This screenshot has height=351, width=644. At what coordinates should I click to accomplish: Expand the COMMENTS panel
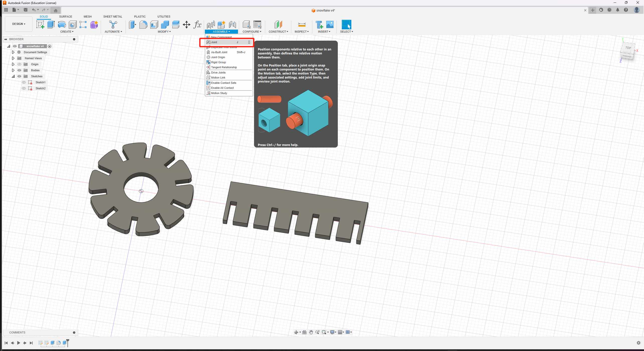point(74,332)
